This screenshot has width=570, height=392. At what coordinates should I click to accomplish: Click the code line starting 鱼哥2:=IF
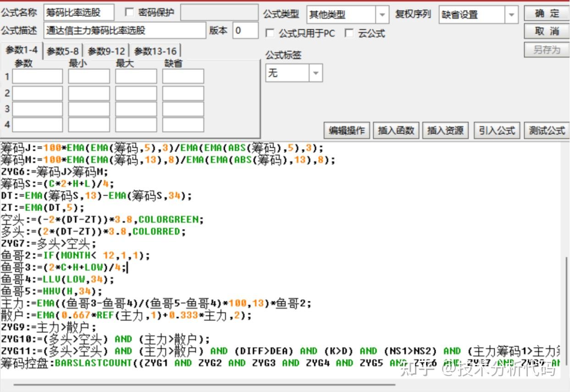75,255
